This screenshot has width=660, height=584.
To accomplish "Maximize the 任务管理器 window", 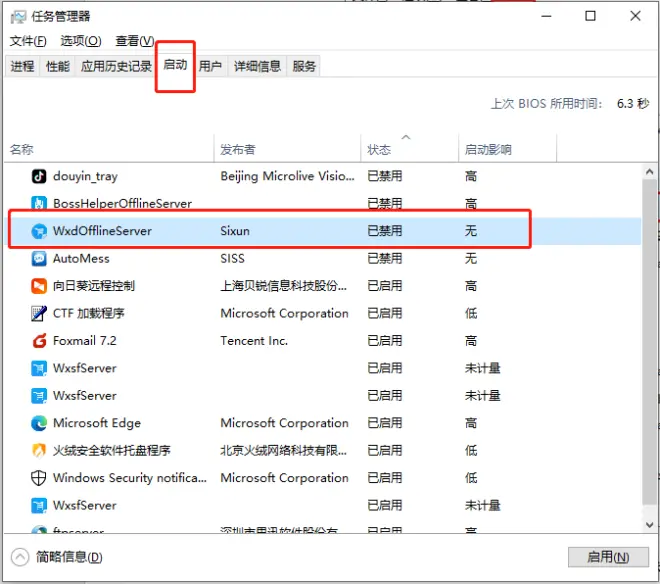I will (591, 16).
